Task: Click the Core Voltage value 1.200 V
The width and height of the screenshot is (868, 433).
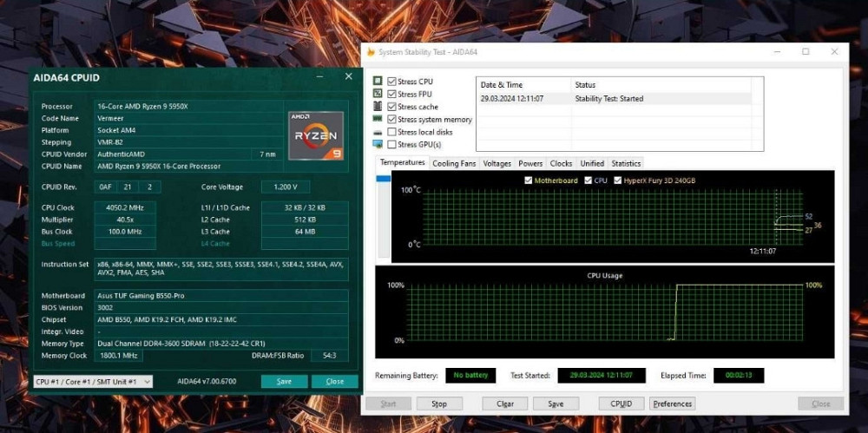Action: [x=285, y=187]
